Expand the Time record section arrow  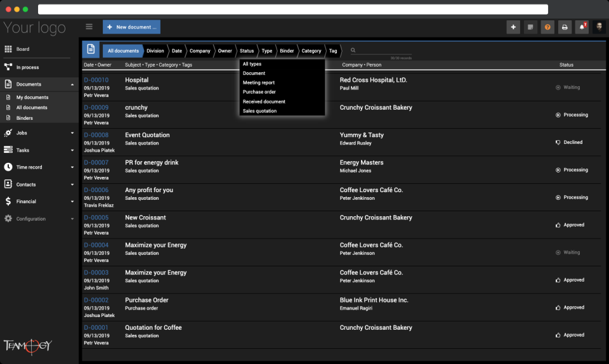coord(72,167)
